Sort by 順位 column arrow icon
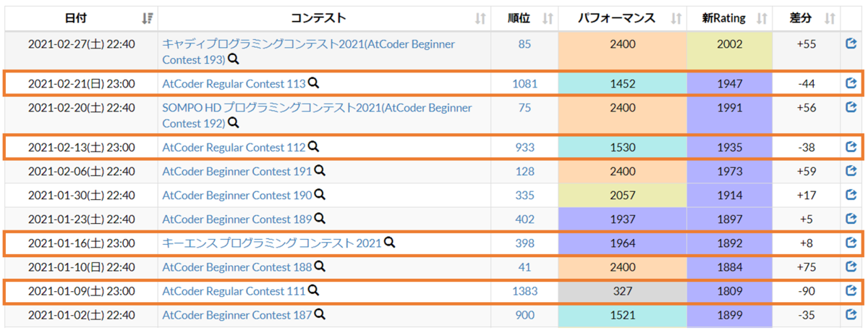The width and height of the screenshot is (868, 331). [x=548, y=18]
